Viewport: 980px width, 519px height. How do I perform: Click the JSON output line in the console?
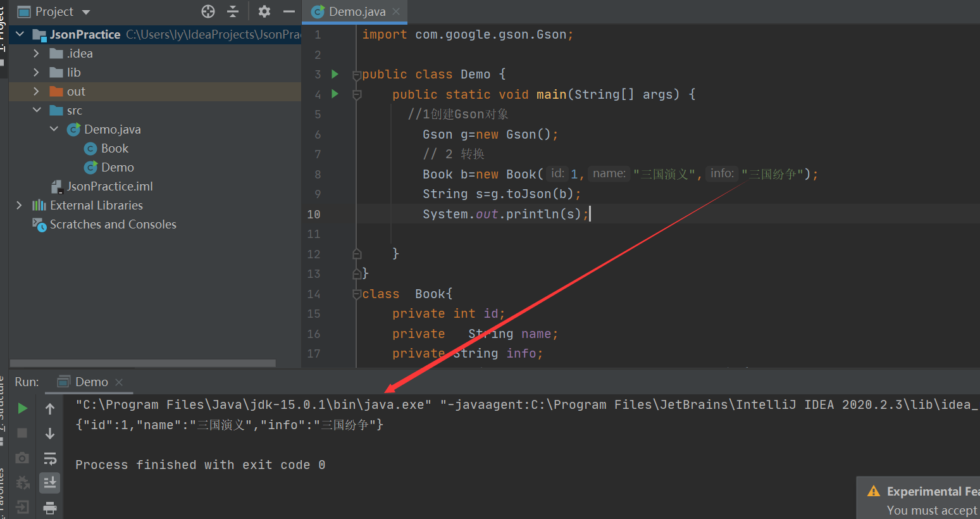coord(230,425)
